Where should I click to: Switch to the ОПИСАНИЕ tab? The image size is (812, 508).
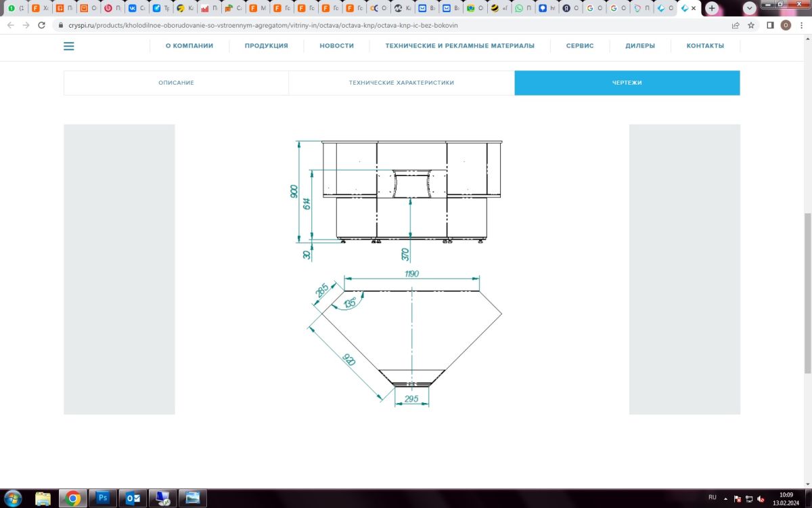pos(176,83)
